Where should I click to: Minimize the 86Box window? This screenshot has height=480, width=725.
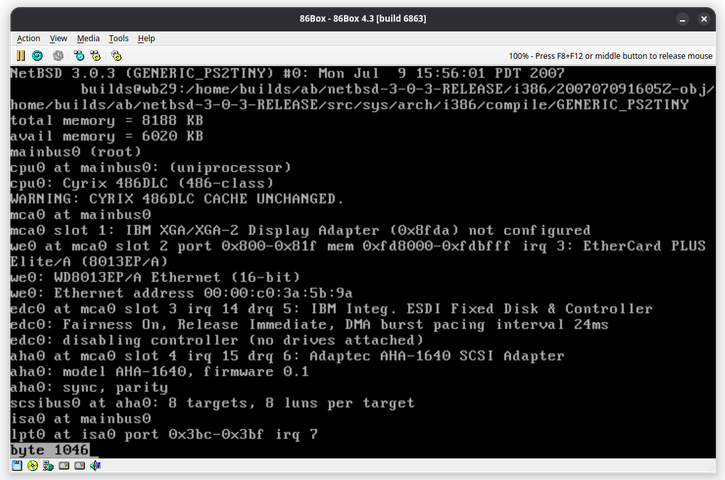tap(682, 19)
